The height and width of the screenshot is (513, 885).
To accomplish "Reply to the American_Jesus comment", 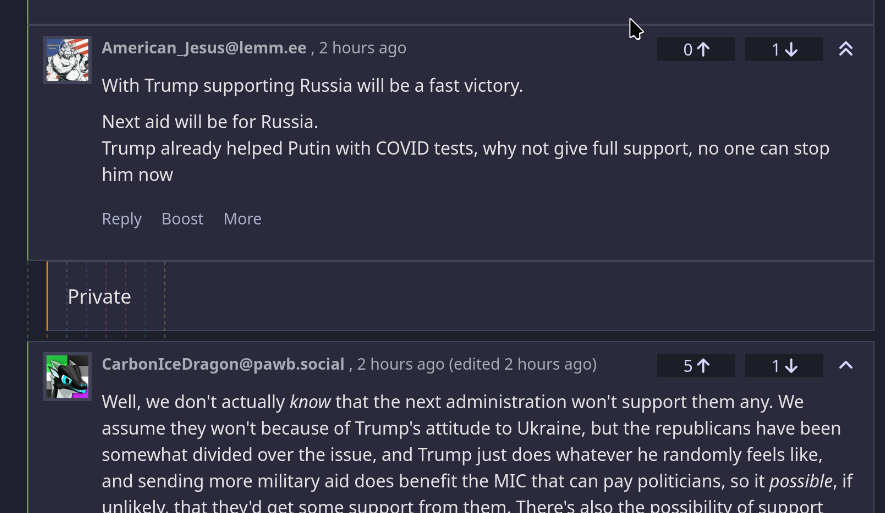I will [122, 219].
